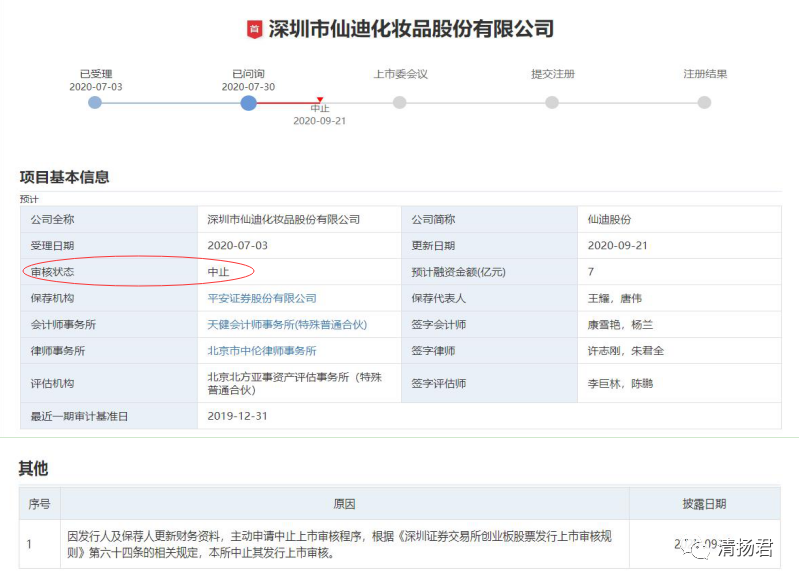The image size is (799, 582).
Task: Click the 预计 note above the table
Action: (29, 199)
